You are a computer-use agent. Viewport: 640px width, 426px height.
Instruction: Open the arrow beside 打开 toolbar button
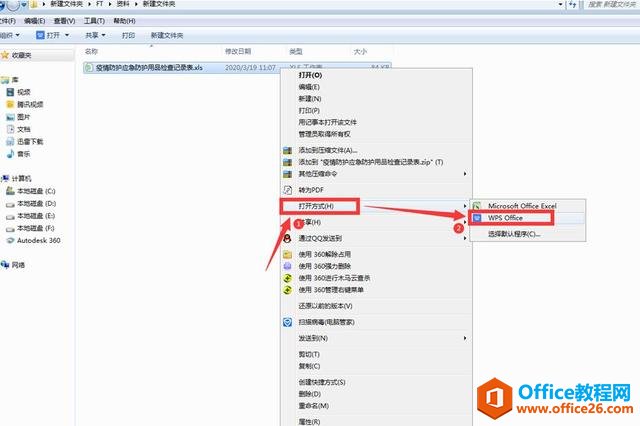[x=67, y=36]
